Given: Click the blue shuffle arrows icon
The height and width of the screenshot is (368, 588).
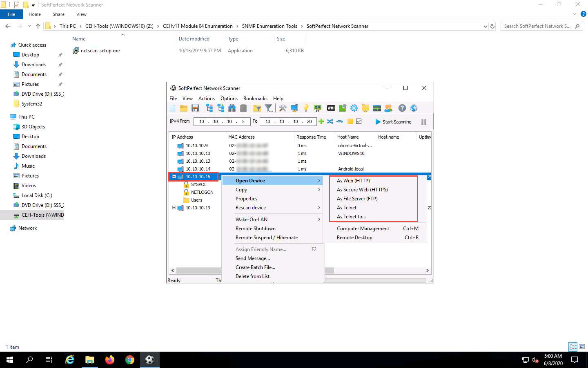Looking at the screenshot, I should pos(330,121).
